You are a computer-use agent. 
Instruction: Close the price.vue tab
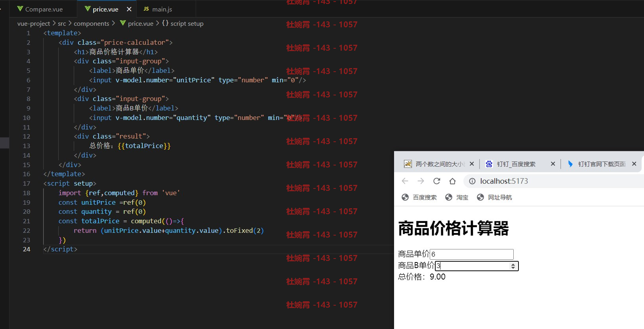(129, 9)
